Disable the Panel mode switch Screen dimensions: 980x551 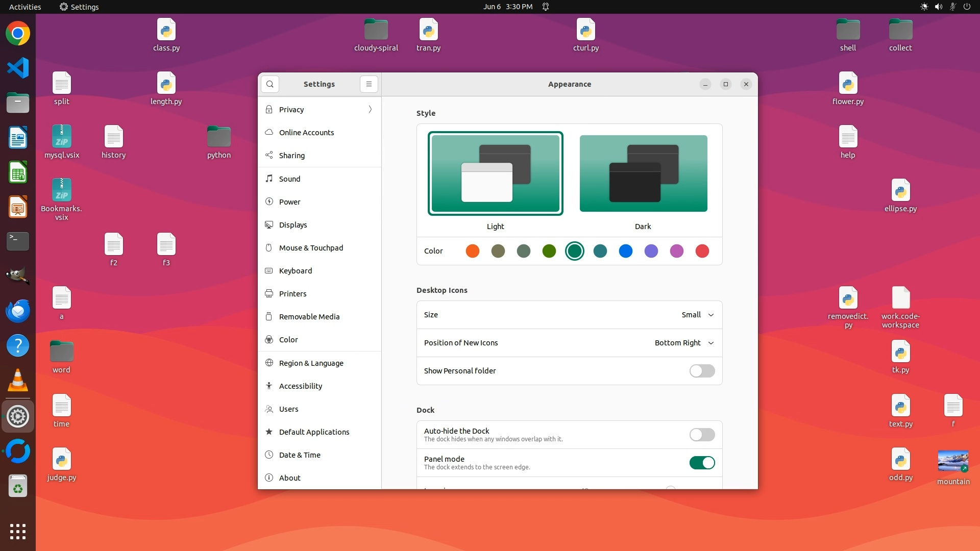tap(702, 463)
